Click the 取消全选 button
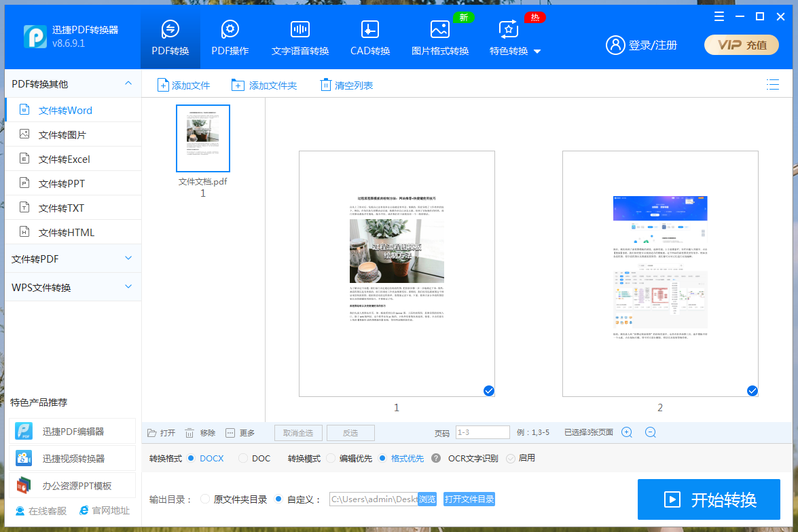Image resolution: width=798 pixels, height=532 pixels. (298, 433)
